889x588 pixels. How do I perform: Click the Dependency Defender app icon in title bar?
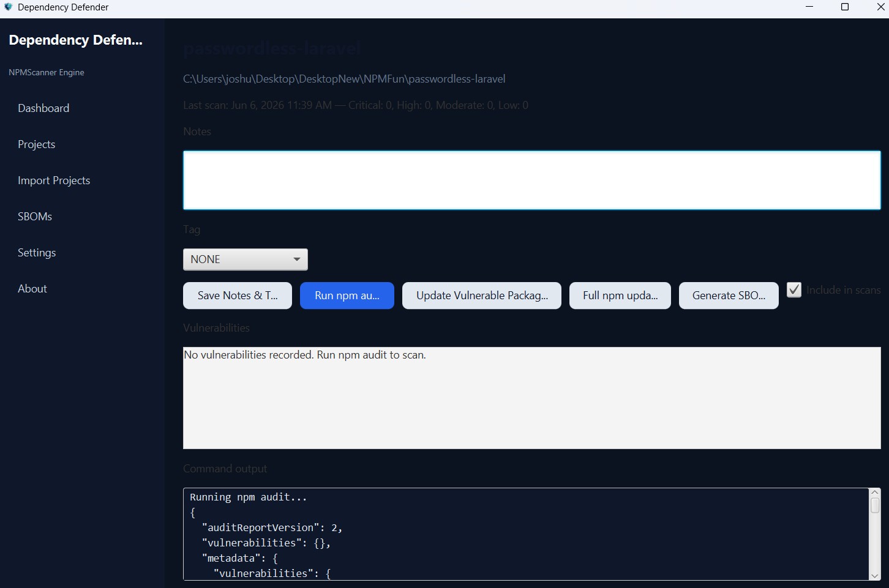click(9, 7)
